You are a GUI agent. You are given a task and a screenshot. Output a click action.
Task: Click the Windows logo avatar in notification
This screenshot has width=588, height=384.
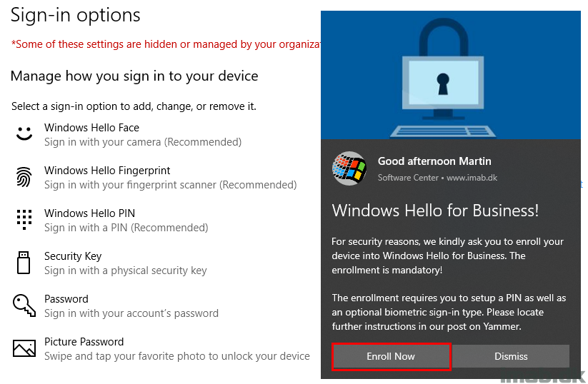click(x=349, y=168)
